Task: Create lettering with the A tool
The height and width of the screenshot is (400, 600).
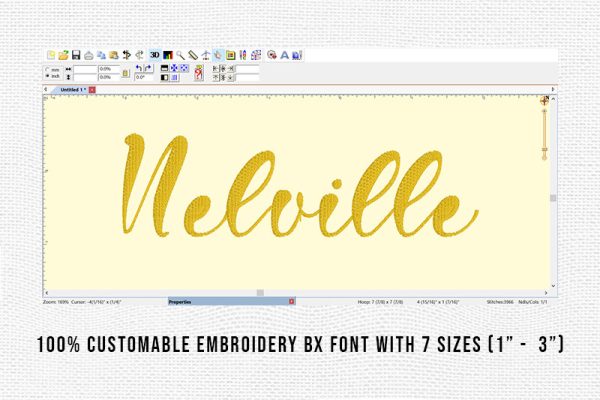Action: (284, 56)
